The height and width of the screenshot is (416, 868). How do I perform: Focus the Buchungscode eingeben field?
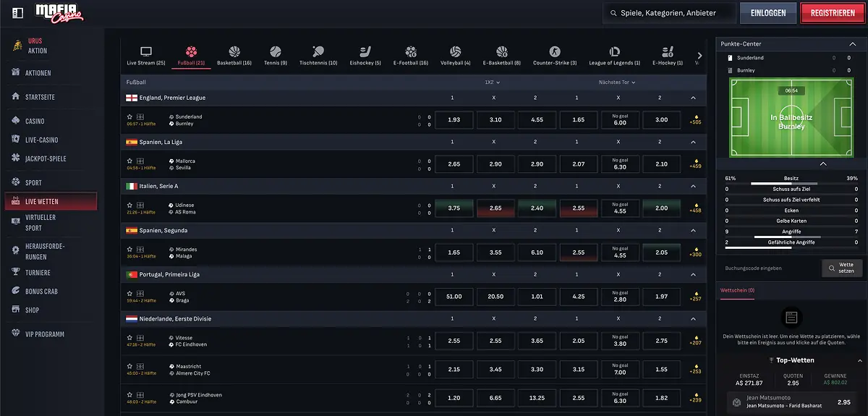pos(770,268)
